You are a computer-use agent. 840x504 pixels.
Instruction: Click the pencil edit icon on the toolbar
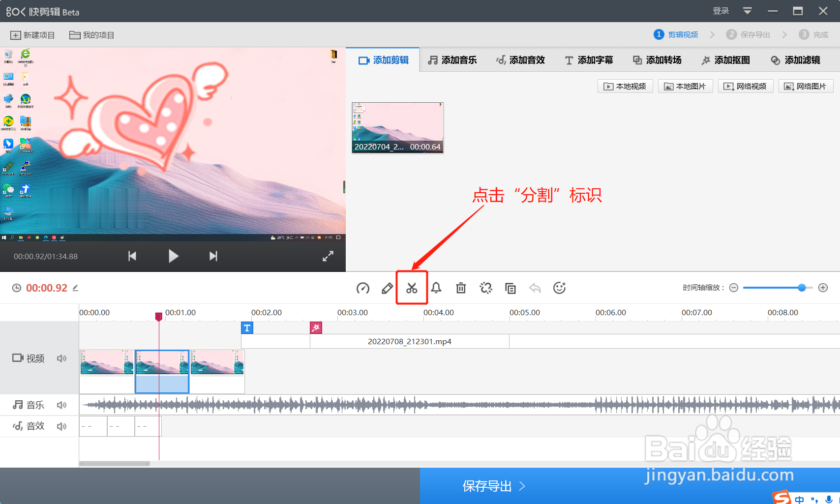(x=387, y=288)
